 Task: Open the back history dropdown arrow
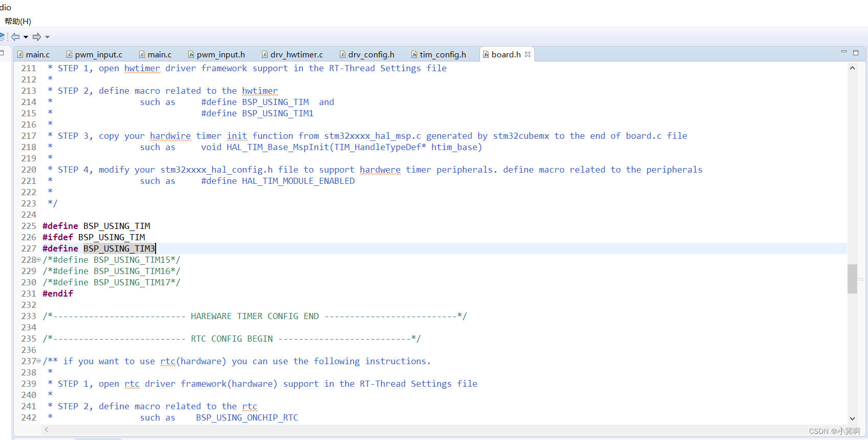(x=26, y=37)
